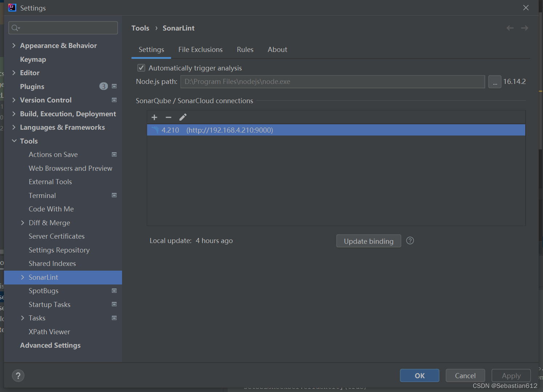Select Web Browsers and Preview
The width and height of the screenshot is (543, 392).
[x=70, y=168]
